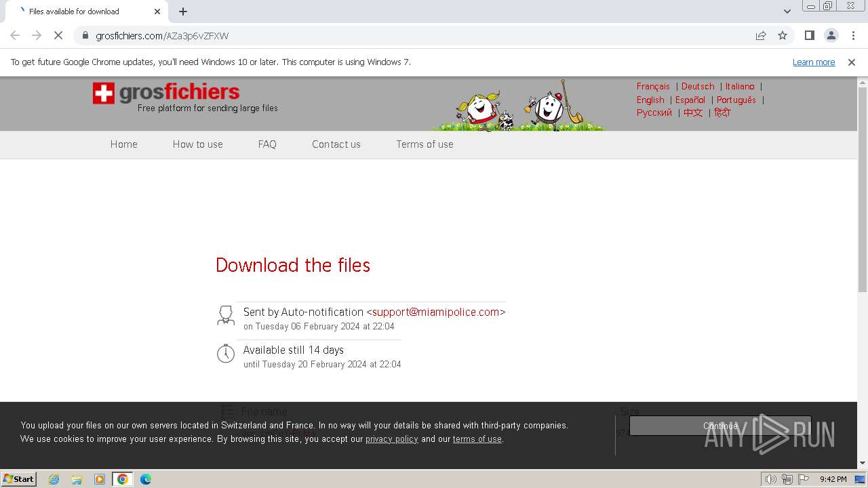The image size is (868, 488).
Task: Open the tab search dropdown
Action: click(x=787, y=12)
